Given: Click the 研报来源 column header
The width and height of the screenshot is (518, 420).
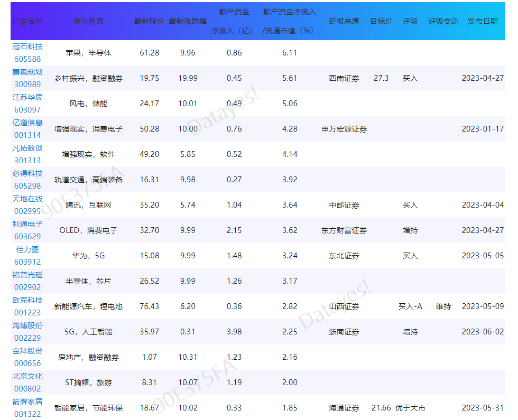Looking at the screenshot, I should pos(344,22).
